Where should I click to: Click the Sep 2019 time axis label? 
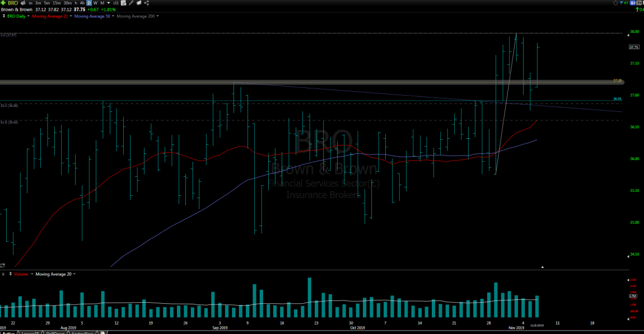pyautogui.click(x=220, y=328)
